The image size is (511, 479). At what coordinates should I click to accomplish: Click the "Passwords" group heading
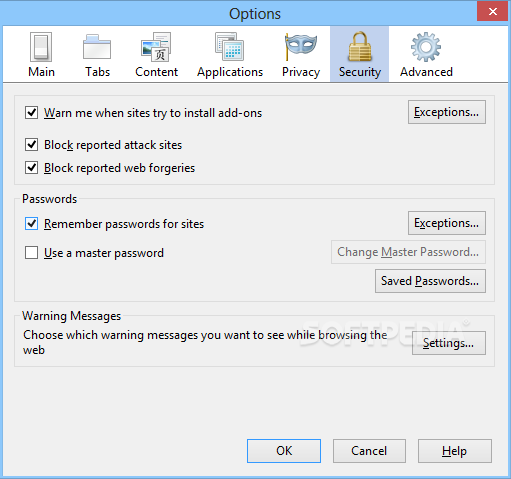pyautogui.click(x=49, y=199)
